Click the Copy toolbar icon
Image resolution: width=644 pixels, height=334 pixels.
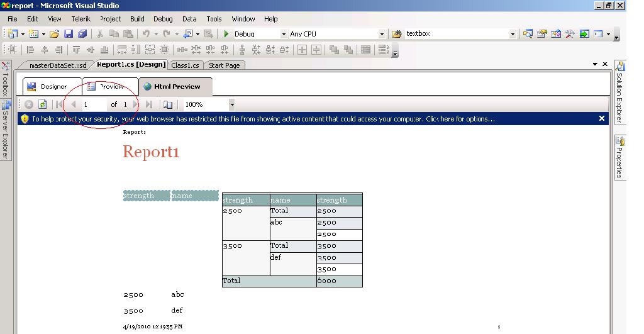click(114, 34)
